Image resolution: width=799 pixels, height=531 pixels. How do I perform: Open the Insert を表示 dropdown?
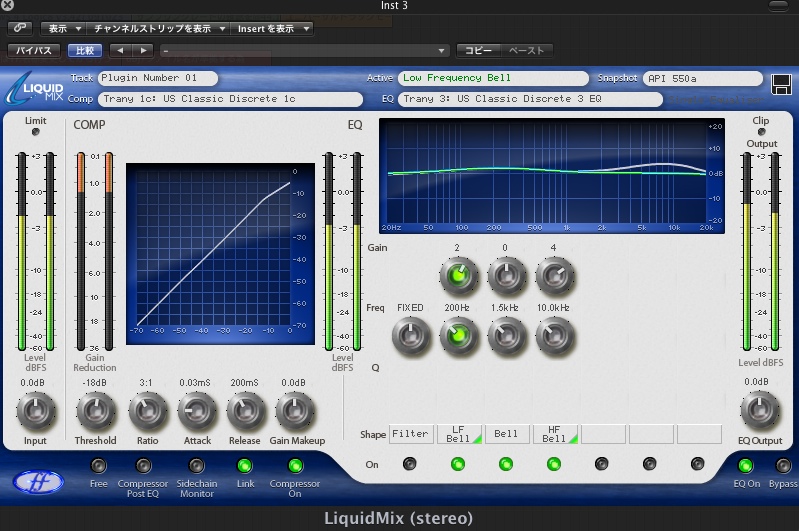click(272, 29)
